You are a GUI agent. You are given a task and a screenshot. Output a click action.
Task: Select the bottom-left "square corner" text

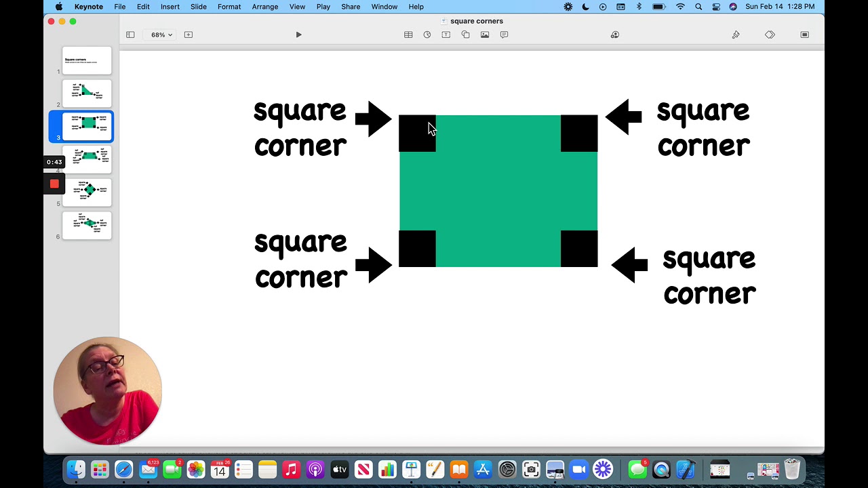(x=301, y=260)
